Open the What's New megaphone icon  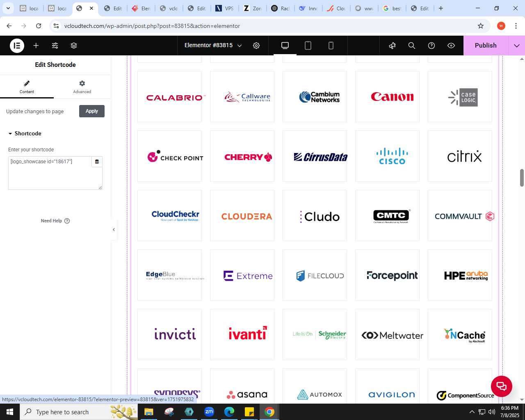[x=392, y=46]
